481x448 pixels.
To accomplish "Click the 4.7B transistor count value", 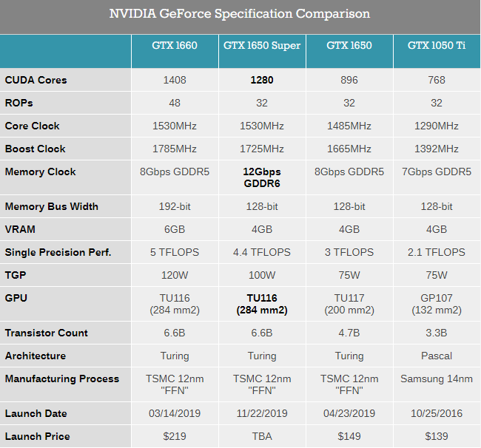I will [x=349, y=333].
